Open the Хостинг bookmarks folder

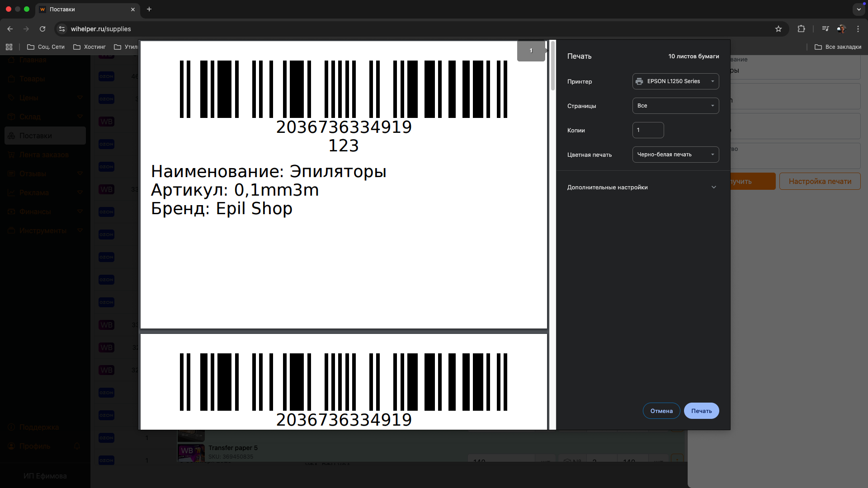coord(90,47)
